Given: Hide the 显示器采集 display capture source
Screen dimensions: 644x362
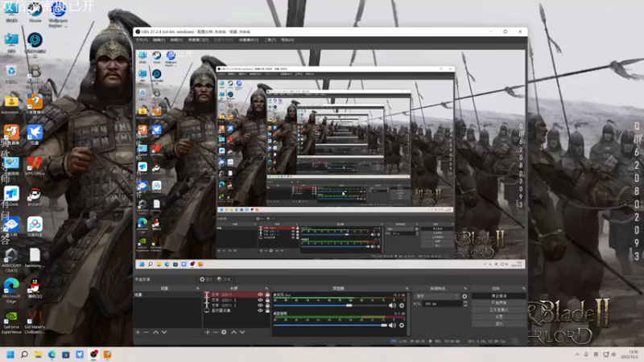Looking at the screenshot, I should pos(260,311).
